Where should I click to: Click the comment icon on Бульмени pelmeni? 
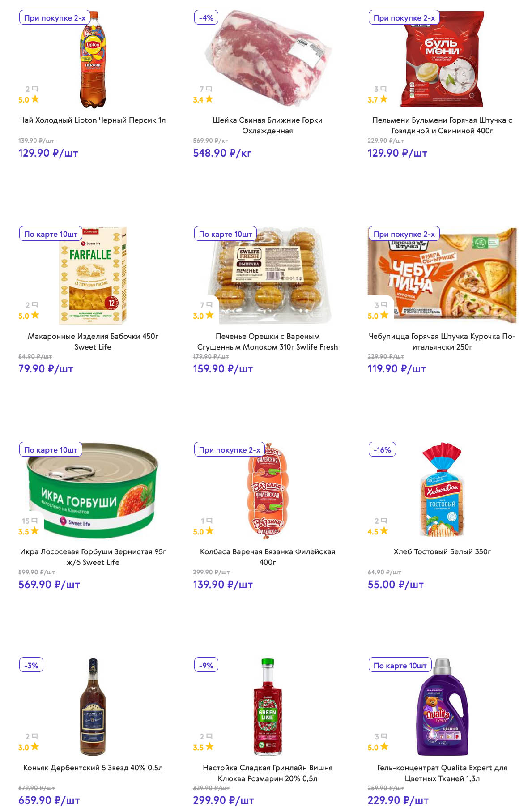click(x=383, y=89)
